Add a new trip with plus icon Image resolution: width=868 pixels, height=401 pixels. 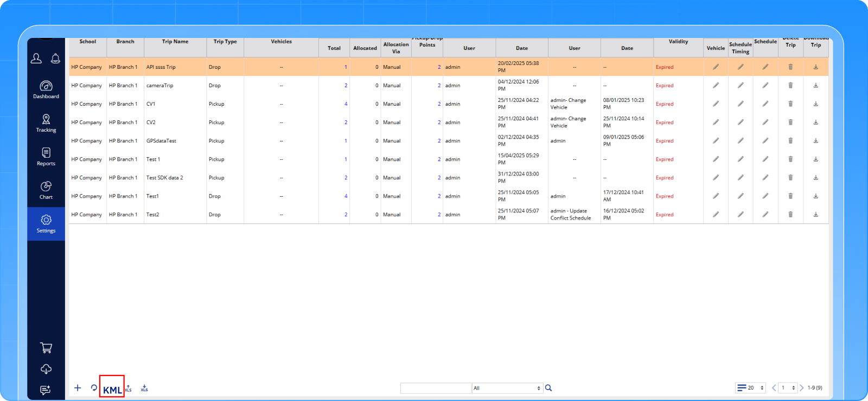coord(78,388)
